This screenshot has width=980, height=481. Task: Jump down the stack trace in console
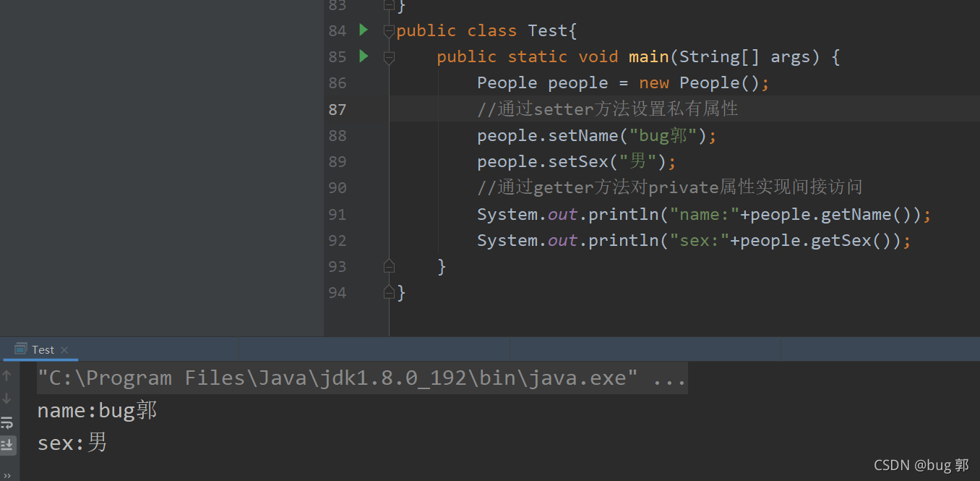[7, 399]
